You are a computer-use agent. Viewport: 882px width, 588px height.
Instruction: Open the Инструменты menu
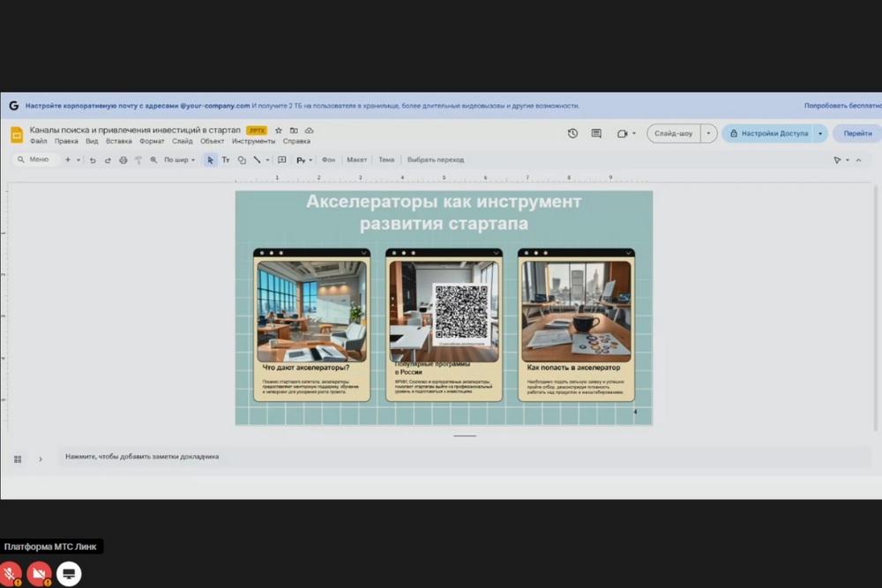point(254,142)
